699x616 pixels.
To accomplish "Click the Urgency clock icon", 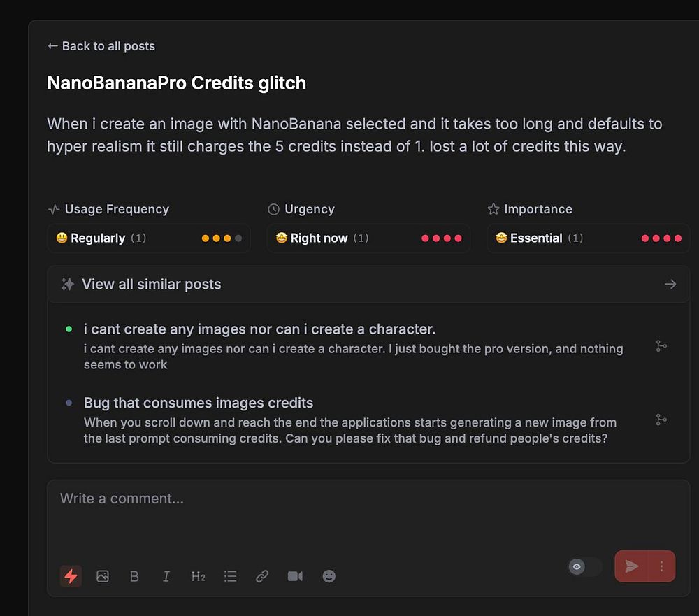I will click(273, 209).
